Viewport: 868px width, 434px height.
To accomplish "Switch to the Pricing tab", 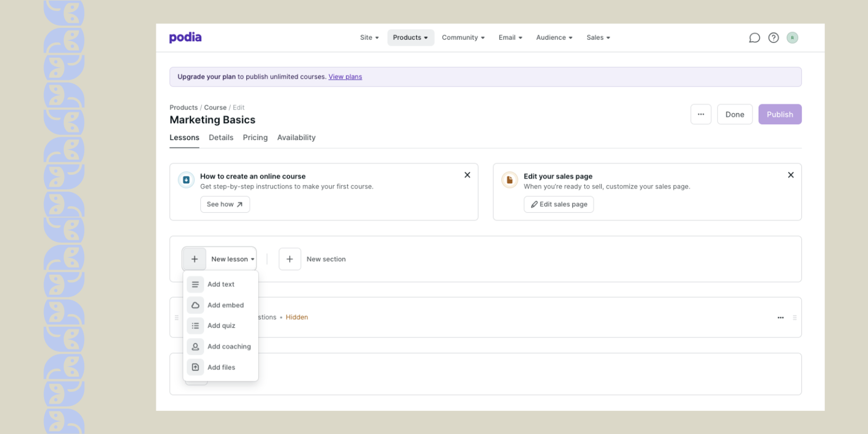I will (x=255, y=138).
